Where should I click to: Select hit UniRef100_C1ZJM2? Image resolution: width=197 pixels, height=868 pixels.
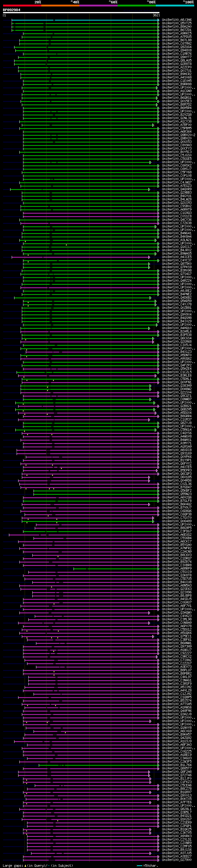coord(177,694)
